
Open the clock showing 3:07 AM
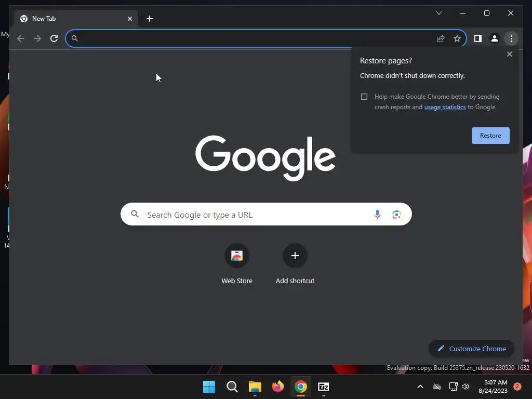tap(493, 387)
